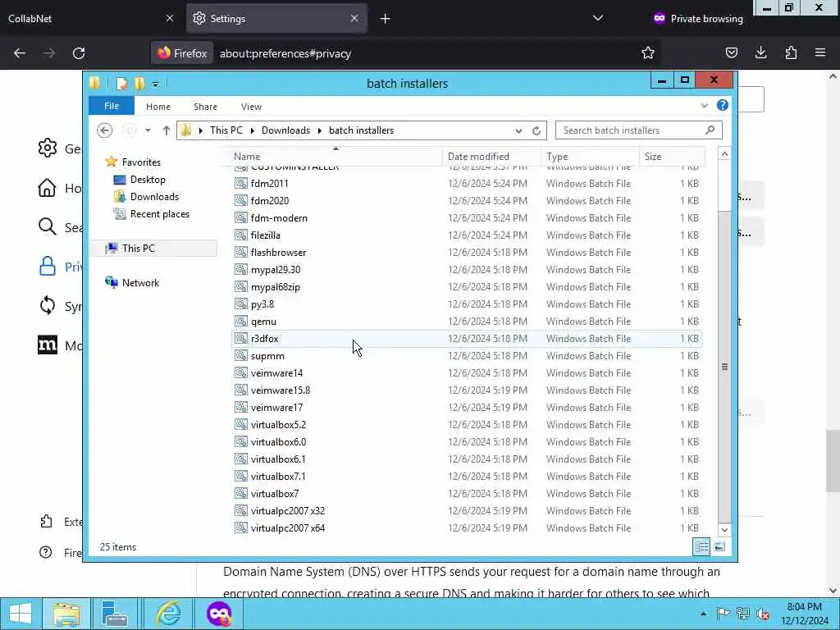Sort files by the Size column header
The height and width of the screenshot is (630, 840).
672,157
